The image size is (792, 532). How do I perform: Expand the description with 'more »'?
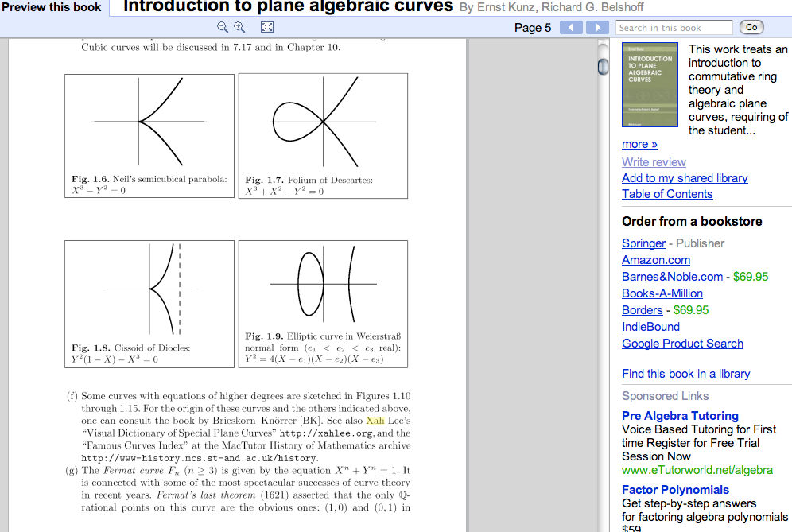pos(639,144)
